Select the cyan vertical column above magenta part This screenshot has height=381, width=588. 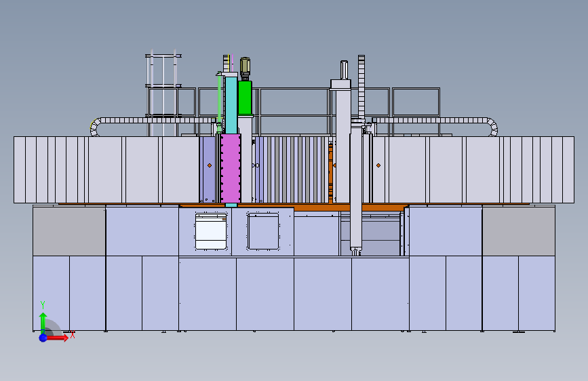231,105
